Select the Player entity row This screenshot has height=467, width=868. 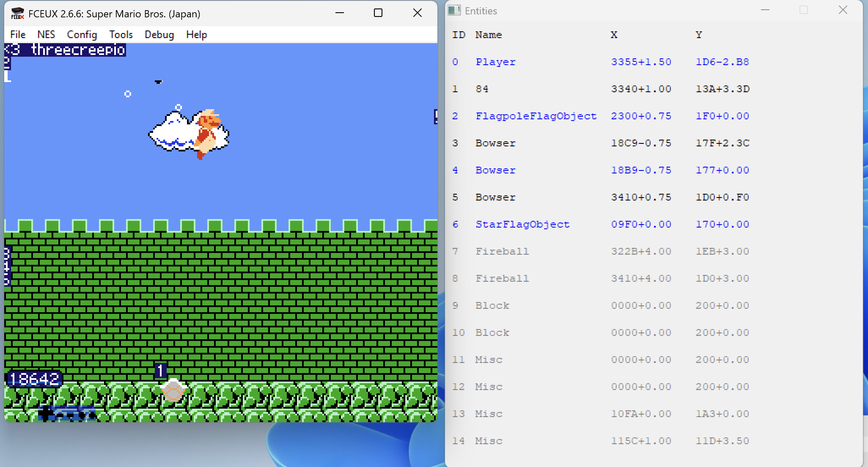point(495,62)
